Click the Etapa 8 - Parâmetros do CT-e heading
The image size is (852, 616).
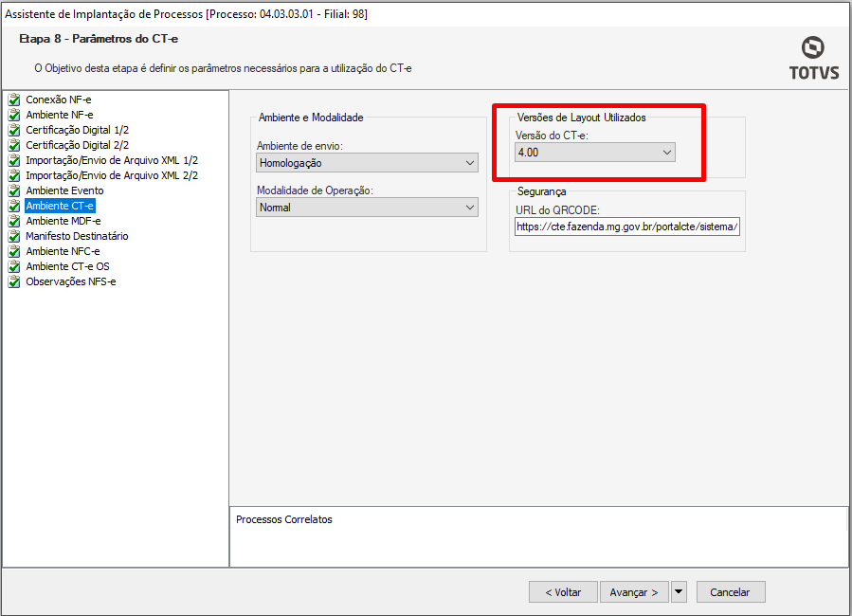99,39
